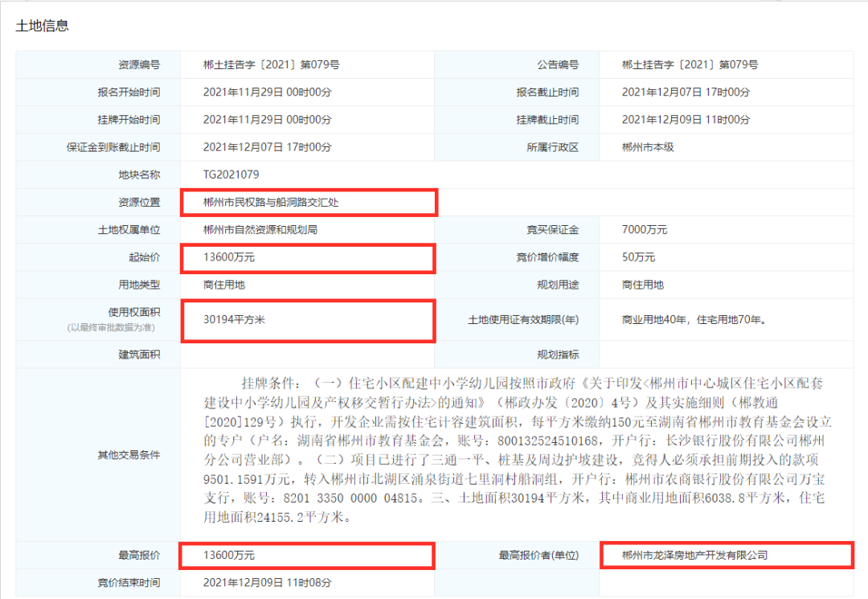This screenshot has height=599, width=868.
Task: Click the 资源位置 label
Action: (139, 203)
